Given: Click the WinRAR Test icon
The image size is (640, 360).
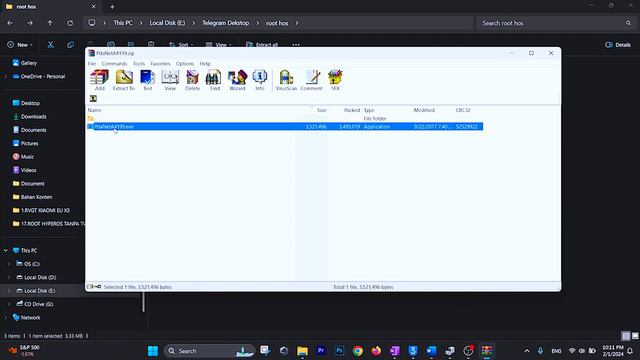Looking at the screenshot, I should pos(147,80).
